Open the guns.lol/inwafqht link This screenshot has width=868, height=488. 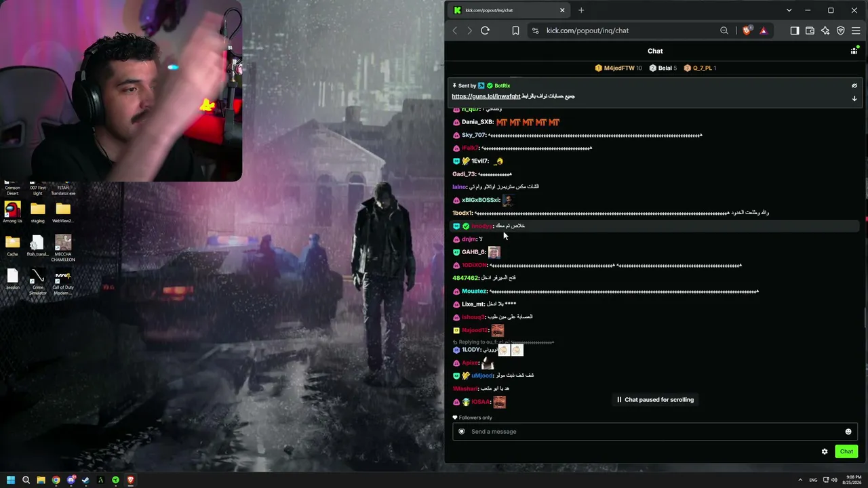[486, 96]
